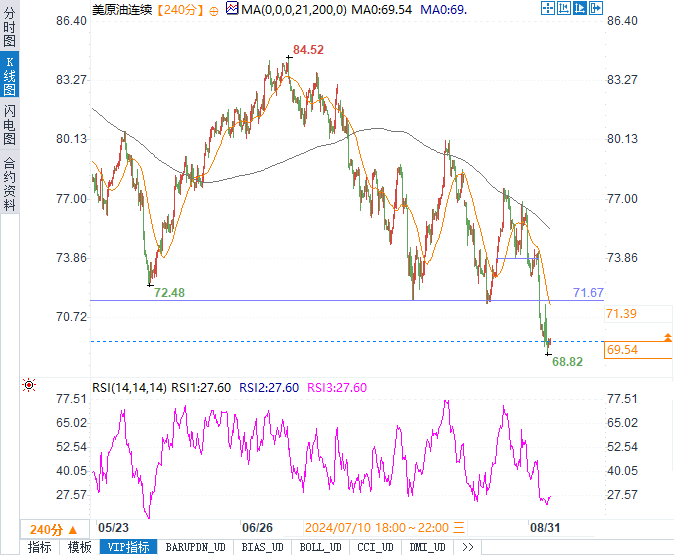Choose the DMI_UD indicator
The height and width of the screenshot is (555, 674).
[428, 547]
